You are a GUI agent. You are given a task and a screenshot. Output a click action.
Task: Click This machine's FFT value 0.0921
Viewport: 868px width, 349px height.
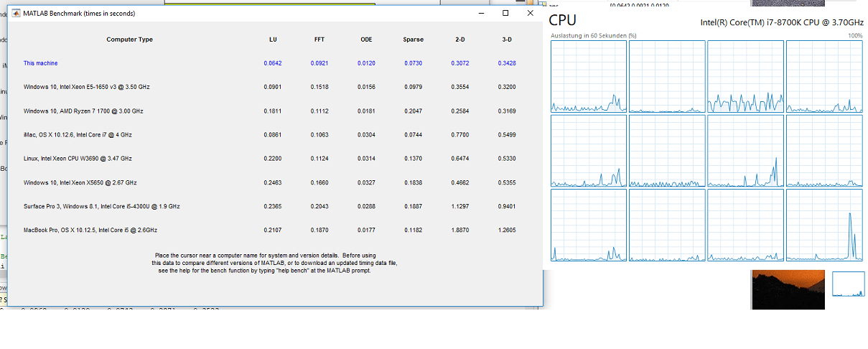point(319,63)
